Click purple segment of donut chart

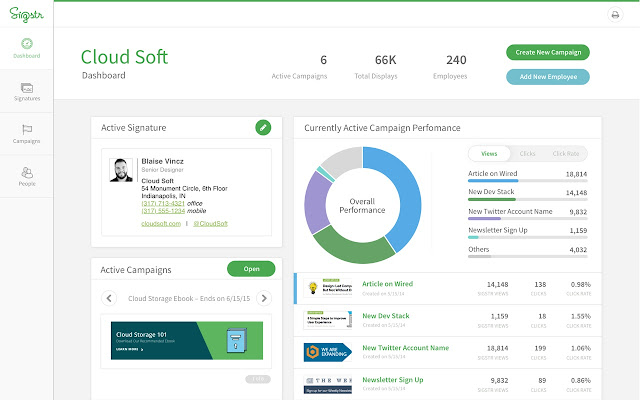[316, 202]
